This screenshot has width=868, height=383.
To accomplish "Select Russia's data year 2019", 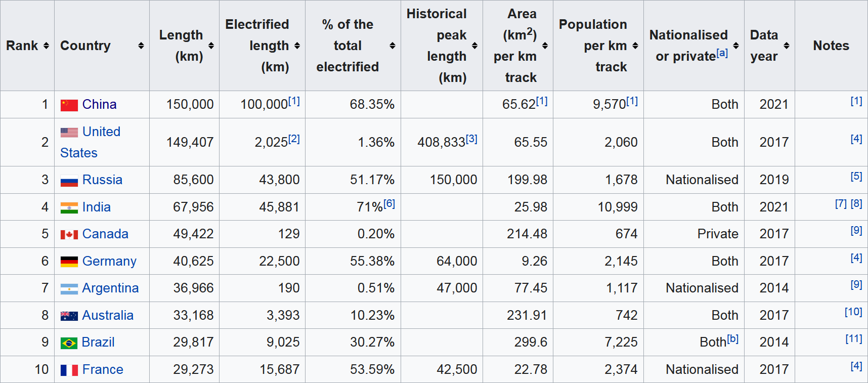I will (774, 180).
